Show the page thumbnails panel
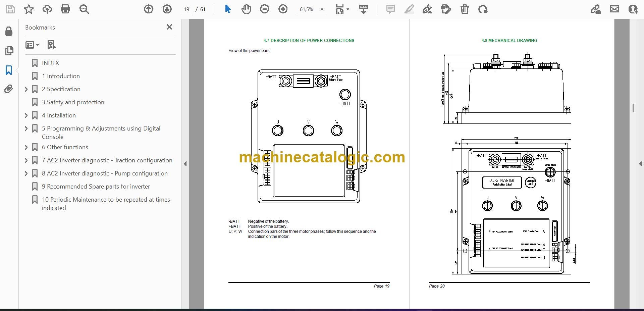The height and width of the screenshot is (311, 644). (9, 51)
